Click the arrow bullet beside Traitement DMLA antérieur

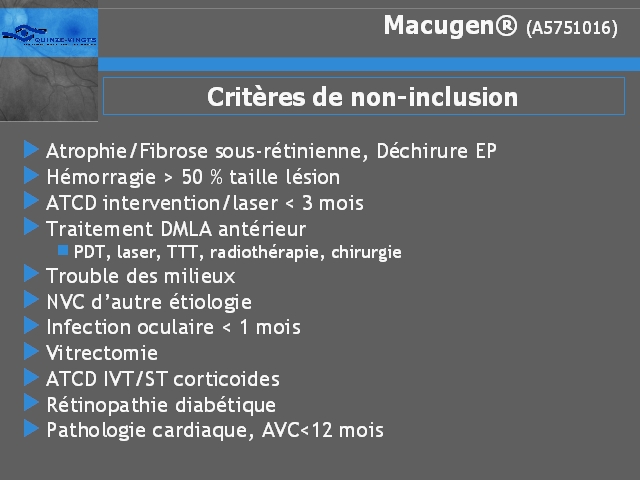pos(31,227)
